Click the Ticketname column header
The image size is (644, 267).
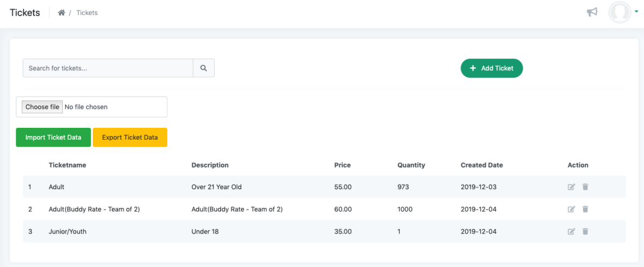[x=67, y=165]
